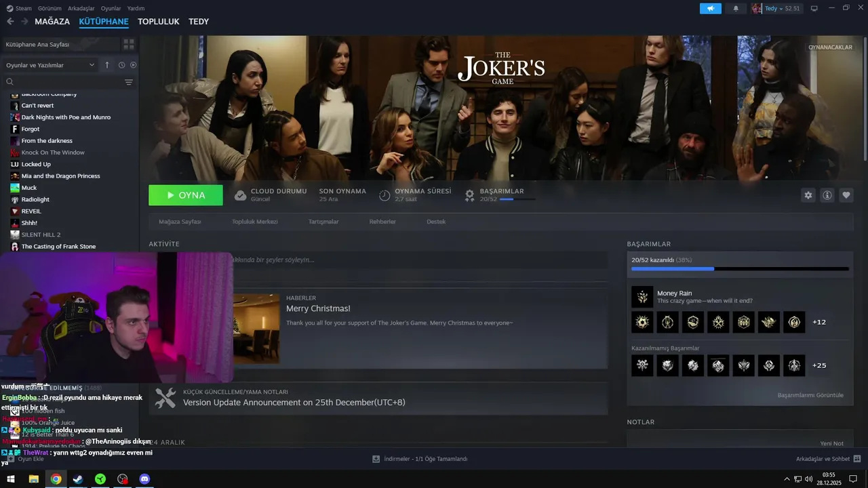This screenshot has width=868, height=488.
Task: Select Mia and the Dragon Princess
Action: [x=60, y=176]
